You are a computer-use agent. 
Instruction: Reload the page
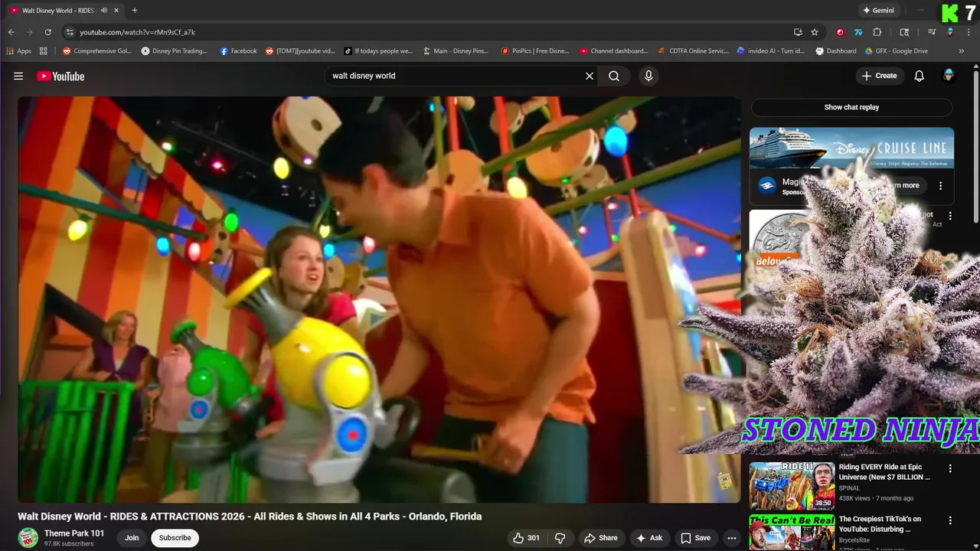47,32
